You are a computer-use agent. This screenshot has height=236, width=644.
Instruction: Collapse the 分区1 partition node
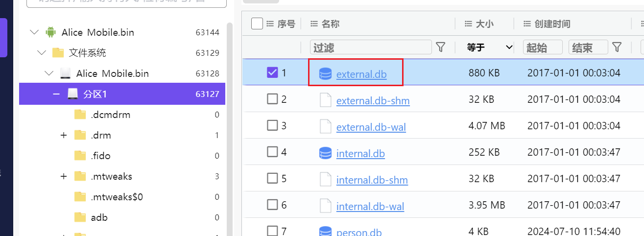tap(56, 94)
